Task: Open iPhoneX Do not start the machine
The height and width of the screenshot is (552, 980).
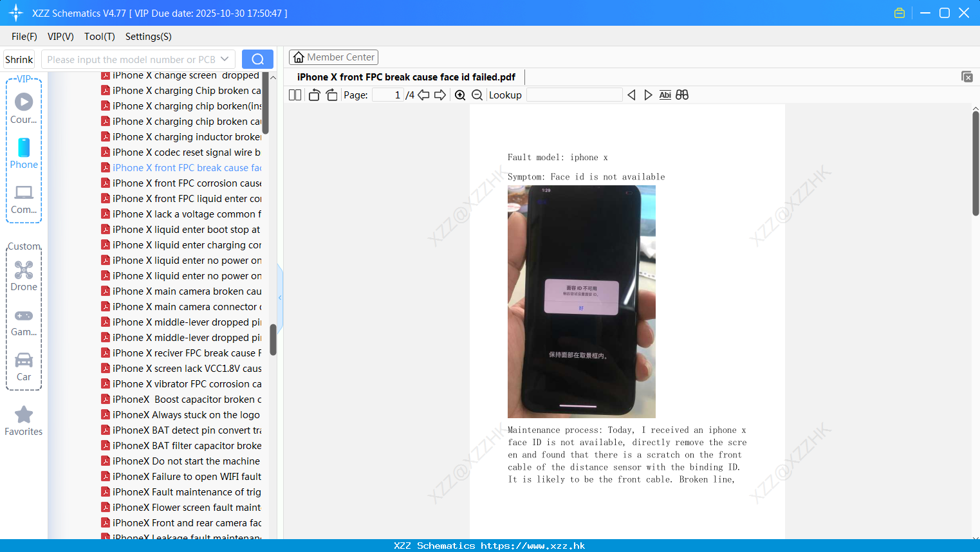Action: (180, 461)
